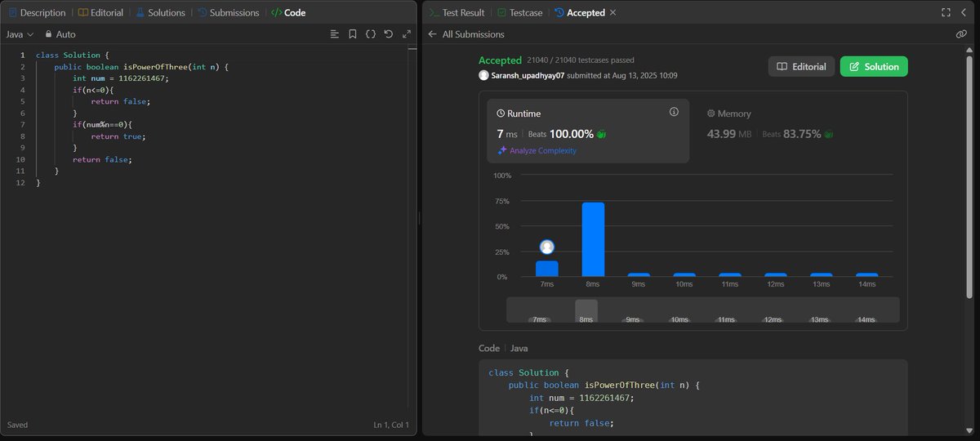
Task: Expand editor with the fullscreen arrows icon
Action: click(x=406, y=34)
